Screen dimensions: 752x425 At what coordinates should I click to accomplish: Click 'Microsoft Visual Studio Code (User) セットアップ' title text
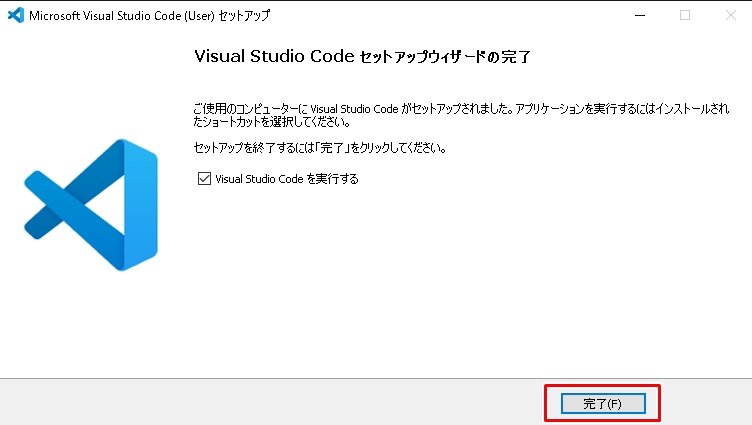[x=150, y=15]
